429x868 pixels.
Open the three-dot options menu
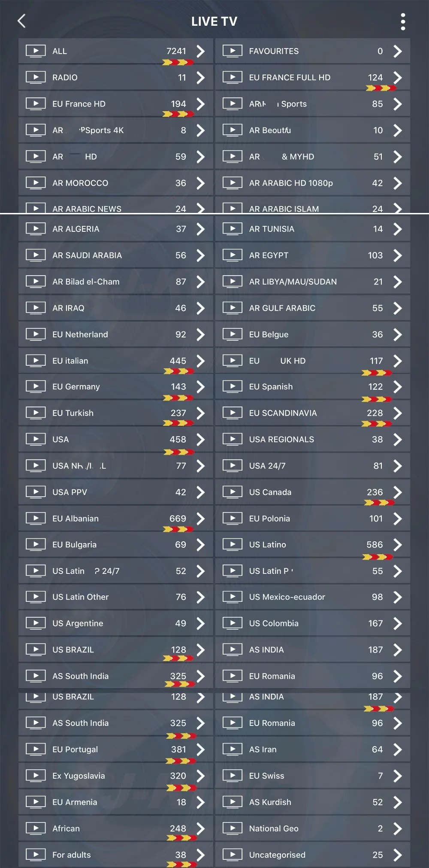(403, 21)
